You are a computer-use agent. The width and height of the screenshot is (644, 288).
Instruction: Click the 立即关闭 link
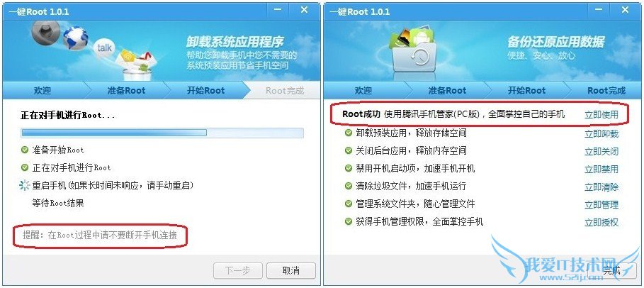click(x=601, y=151)
